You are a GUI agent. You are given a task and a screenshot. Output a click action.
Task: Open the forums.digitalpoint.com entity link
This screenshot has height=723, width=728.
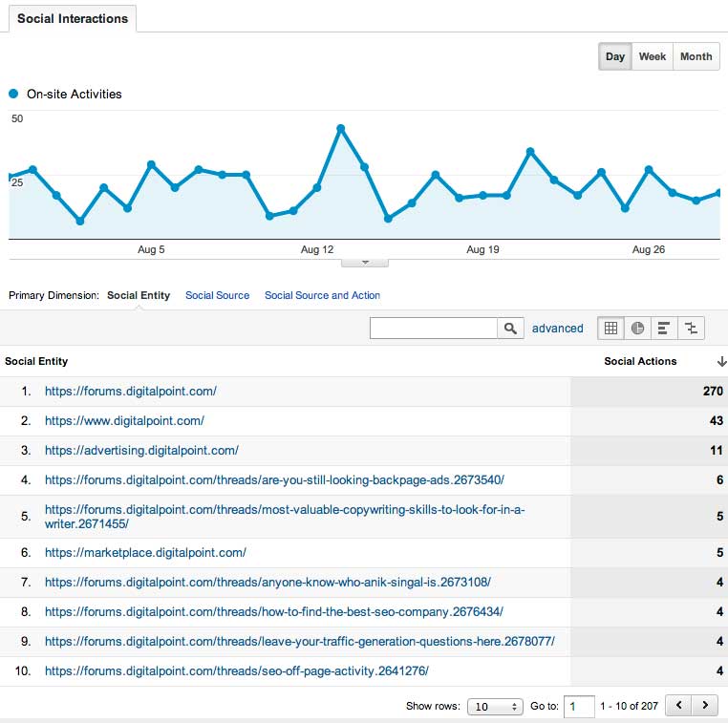(131, 391)
